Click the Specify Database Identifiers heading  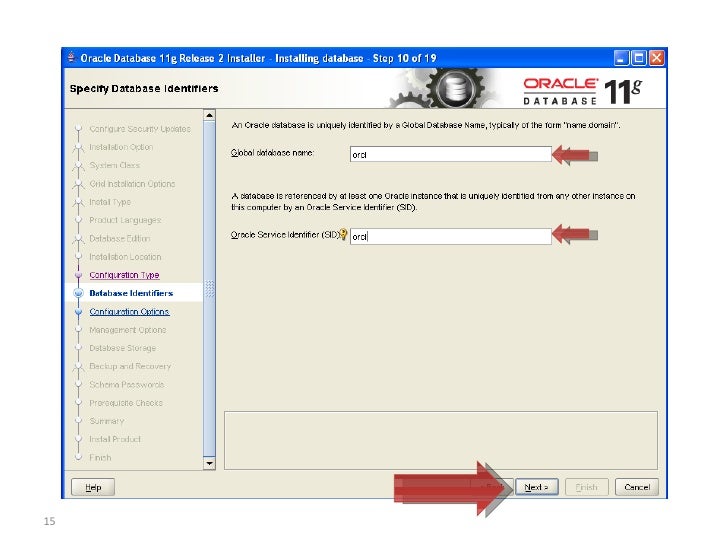(x=144, y=88)
